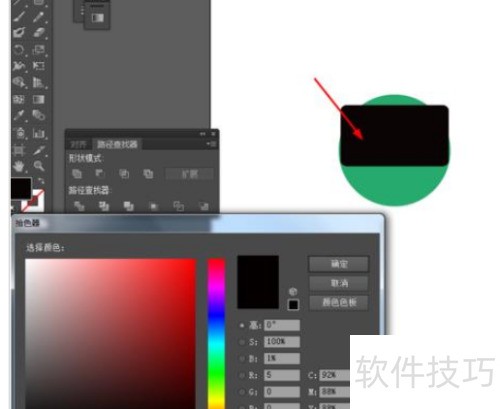The width and height of the screenshot is (500, 409).
Task: Select the Gradient tool in toolbox
Action: pyautogui.click(x=38, y=99)
